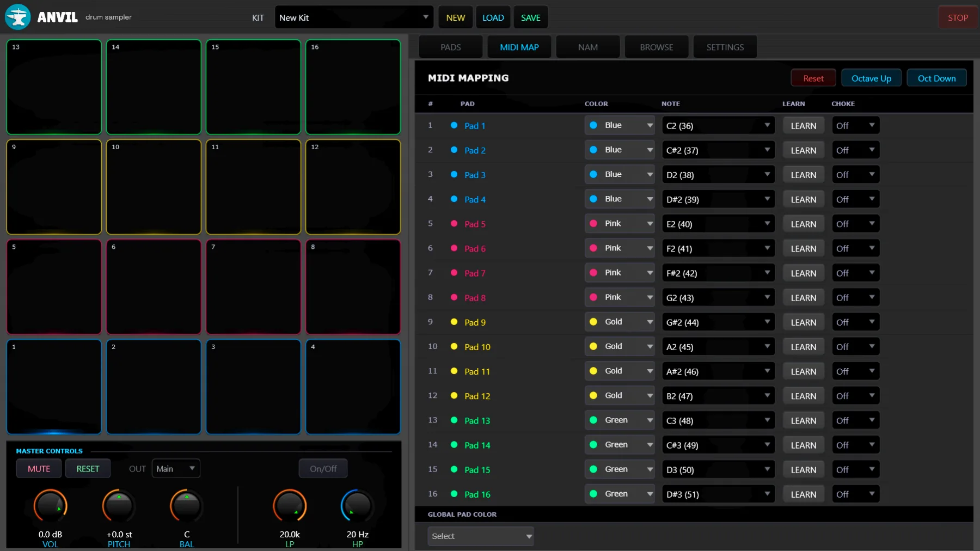Viewport: 980px width, 551px height.
Task: Open the choke dropdown for Pad 12
Action: pos(855,396)
